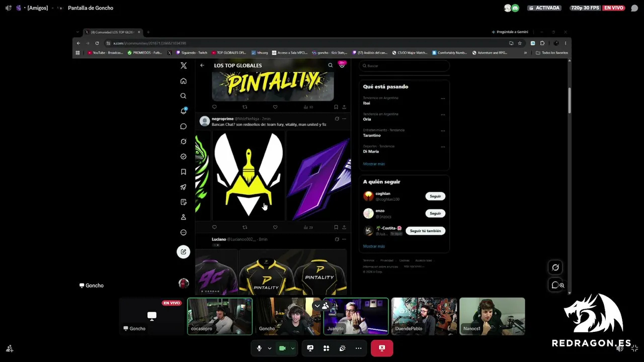Toggle Discord camera on or off

coord(282,348)
